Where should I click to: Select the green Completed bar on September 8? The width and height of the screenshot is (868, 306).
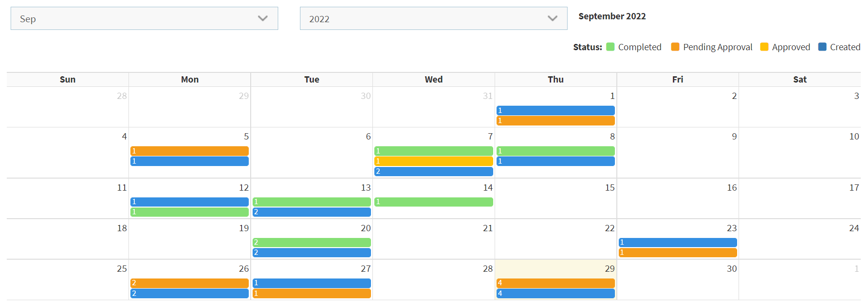coord(555,151)
